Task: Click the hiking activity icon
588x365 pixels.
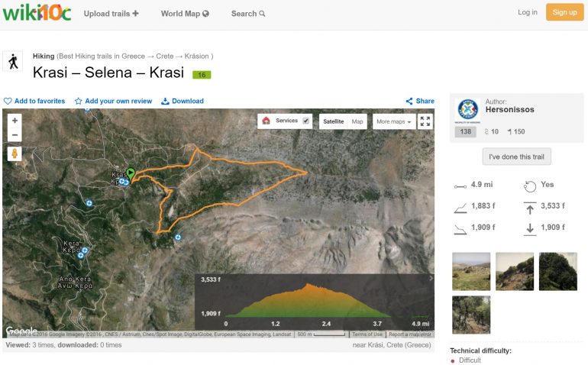Action: click(x=13, y=61)
